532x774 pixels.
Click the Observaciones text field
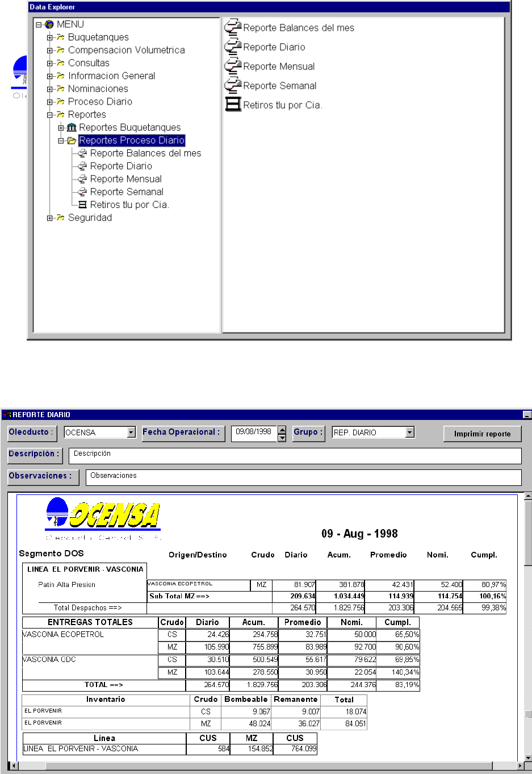pyautogui.click(x=304, y=477)
